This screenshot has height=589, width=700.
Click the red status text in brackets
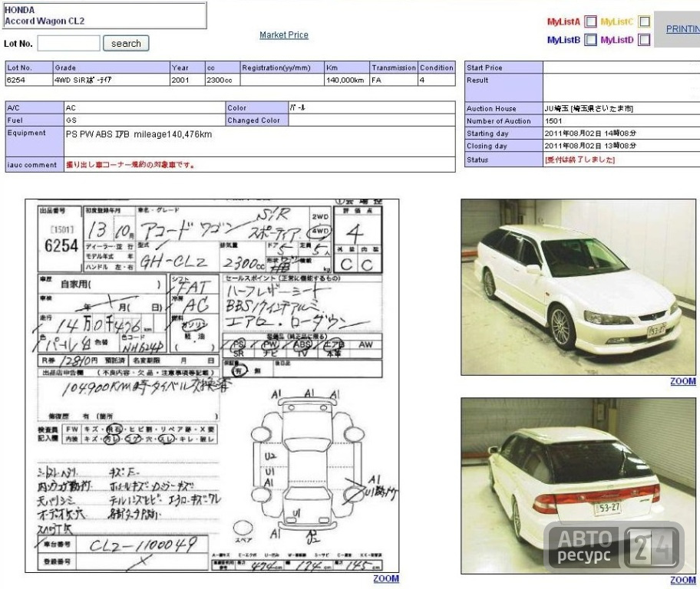tap(579, 160)
